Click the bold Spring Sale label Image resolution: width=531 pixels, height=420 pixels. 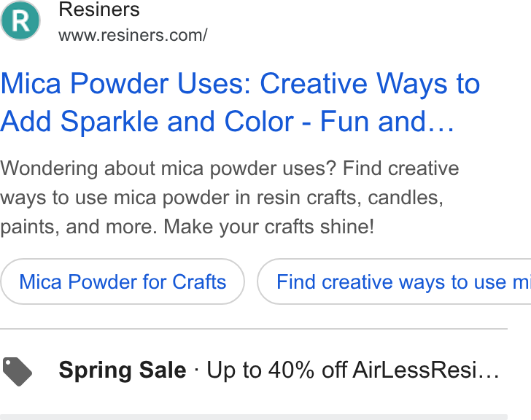coord(123,370)
